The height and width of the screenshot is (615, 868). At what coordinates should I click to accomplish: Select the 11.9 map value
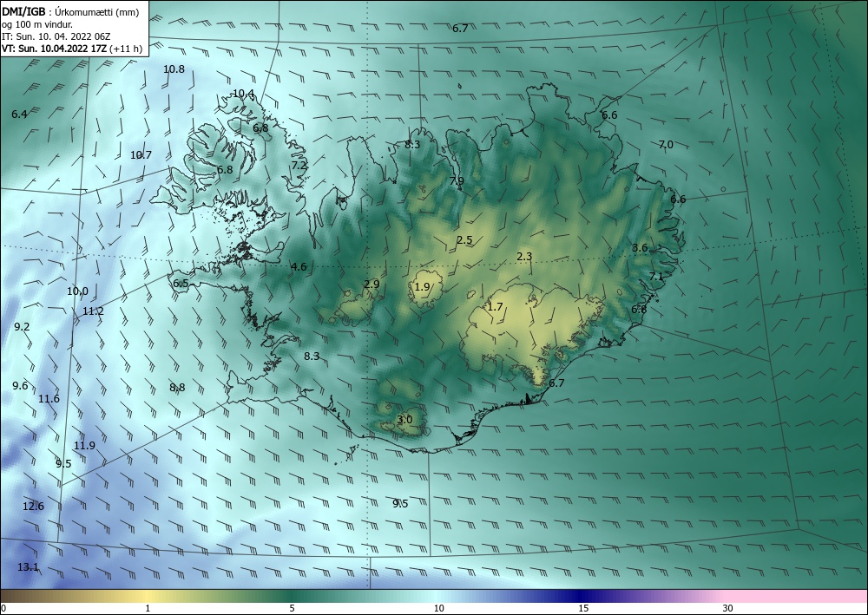pos(84,445)
